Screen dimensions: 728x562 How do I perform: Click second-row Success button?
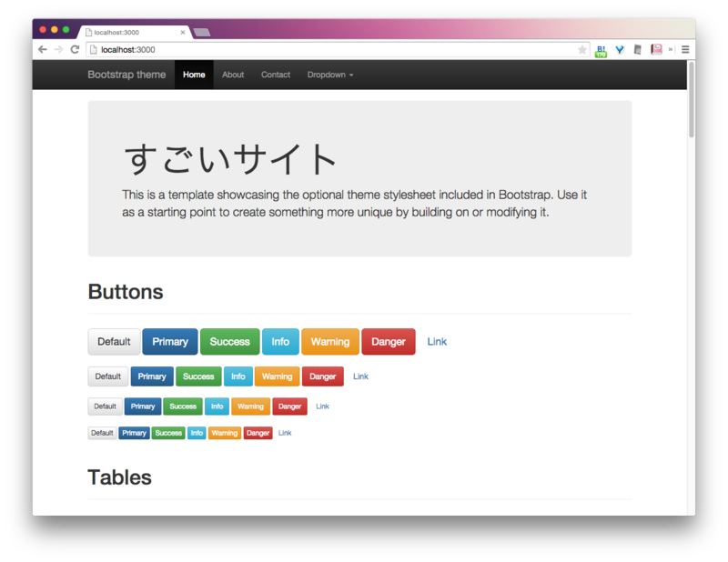pos(198,376)
